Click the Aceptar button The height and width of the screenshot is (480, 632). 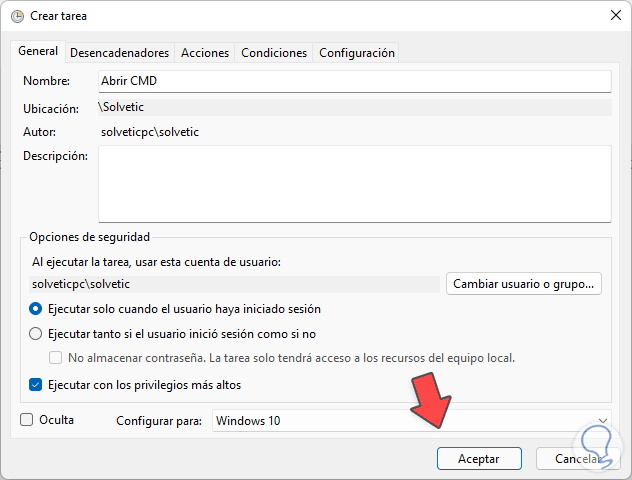pyautogui.click(x=479, y=458)
